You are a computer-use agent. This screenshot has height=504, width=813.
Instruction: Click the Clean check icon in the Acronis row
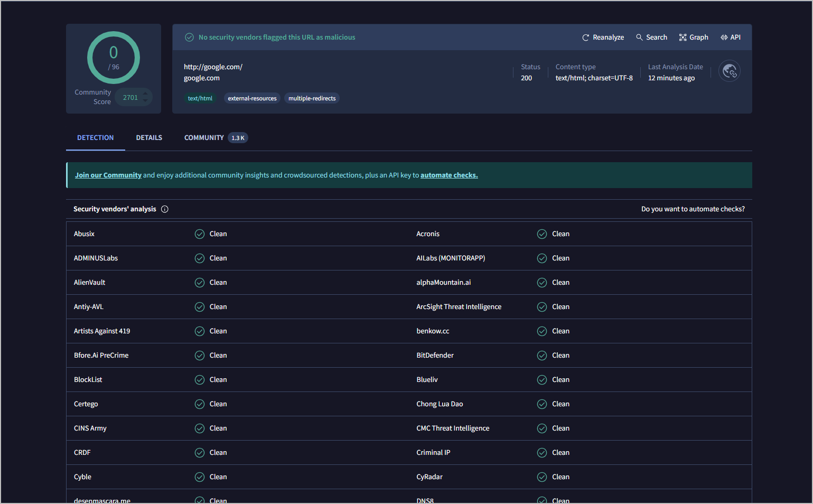point(542,234)
